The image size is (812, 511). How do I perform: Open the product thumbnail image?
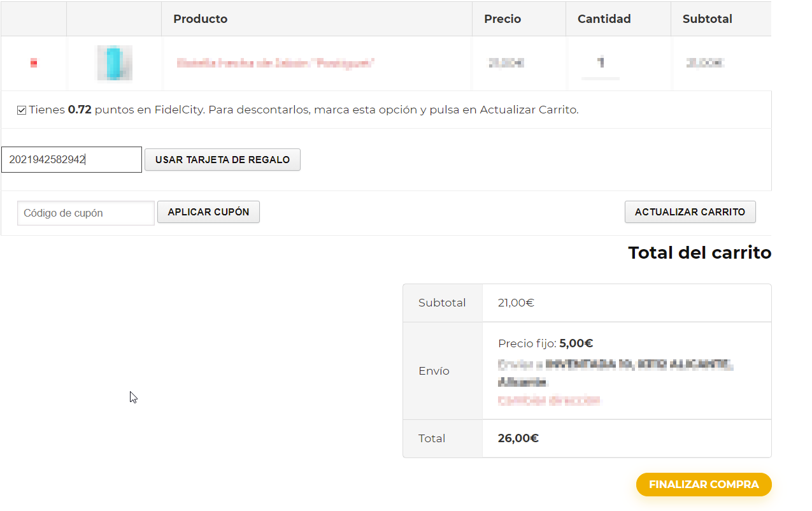coord(114,63)
